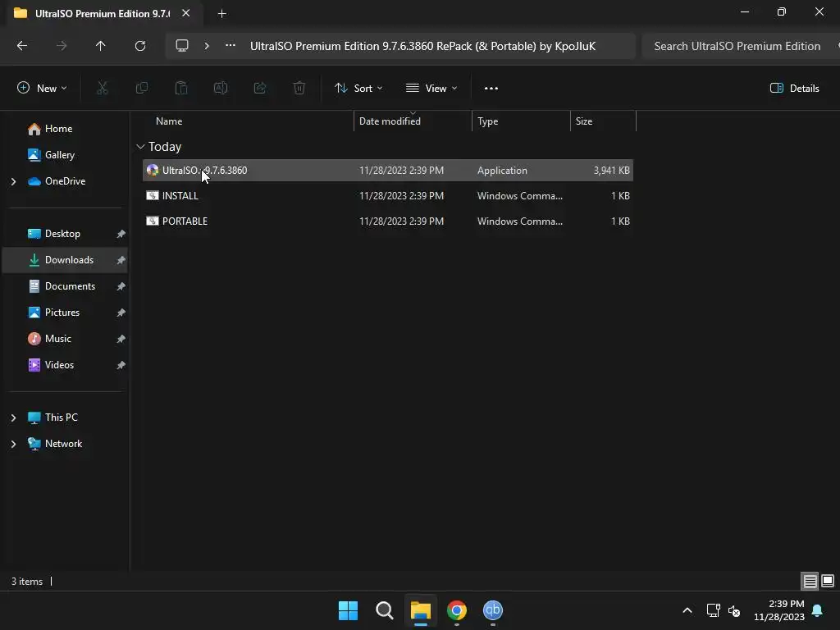Switch to details list view button
This screenshot has height=630, width=840.
pyautogui.click(x=810, y=582)
